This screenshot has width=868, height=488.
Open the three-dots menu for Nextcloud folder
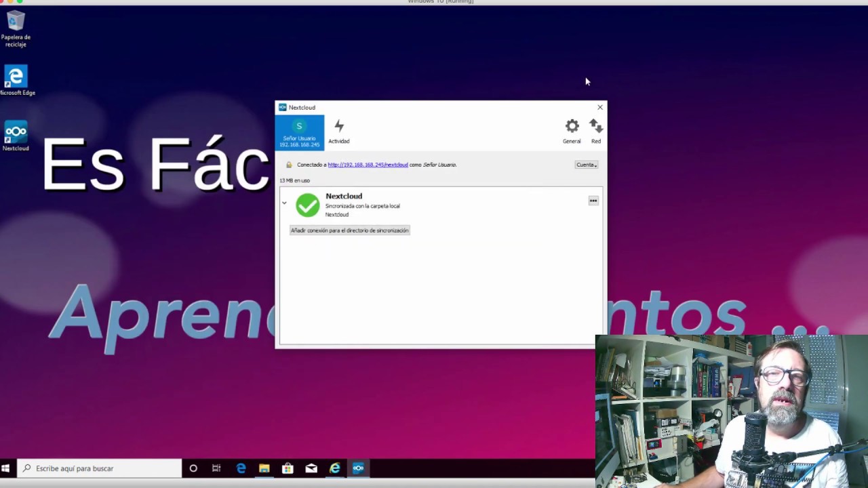click(593, 201)
